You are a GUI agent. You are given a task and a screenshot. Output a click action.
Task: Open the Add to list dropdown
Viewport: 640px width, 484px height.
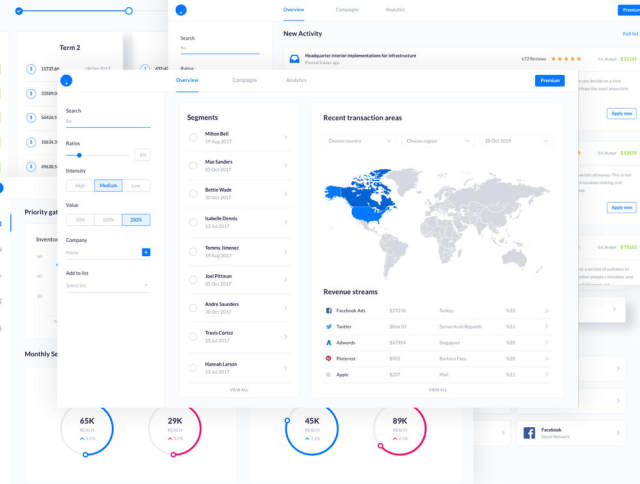point(108,285)
